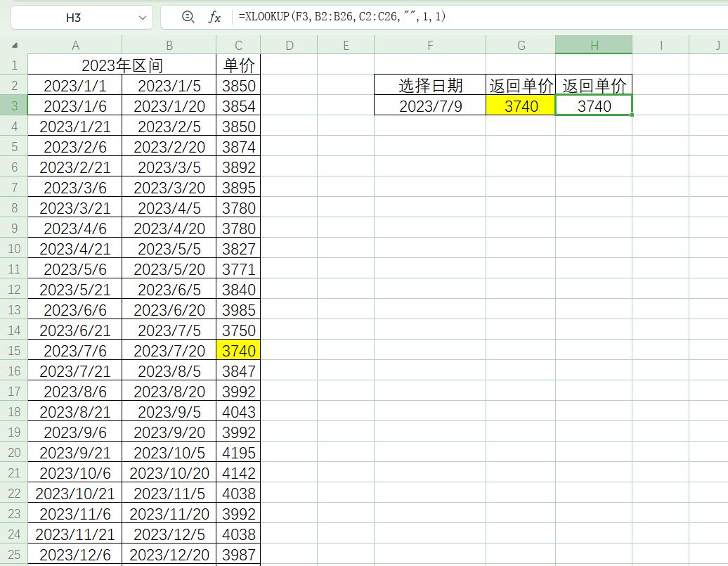Click cell with date 2023/3/5
The width and height of the screenshot is (728, 566).
click(x=169, y=167)
